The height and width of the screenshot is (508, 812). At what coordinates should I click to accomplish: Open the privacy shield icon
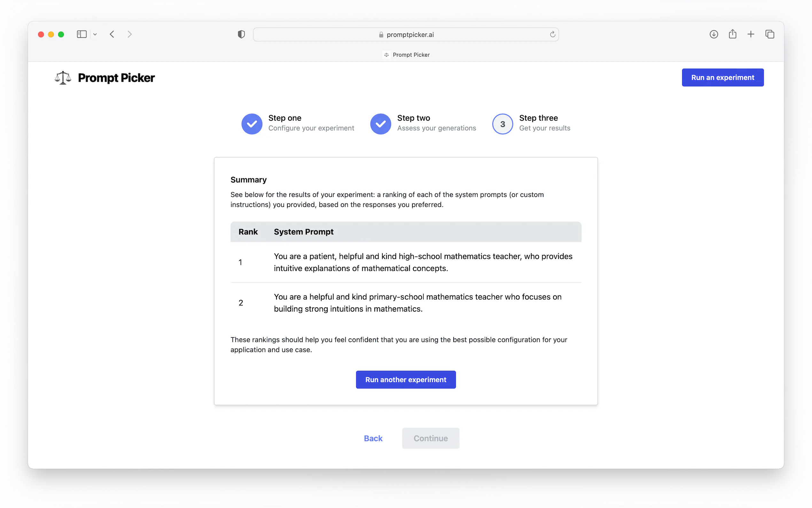[x=241, y=34]
